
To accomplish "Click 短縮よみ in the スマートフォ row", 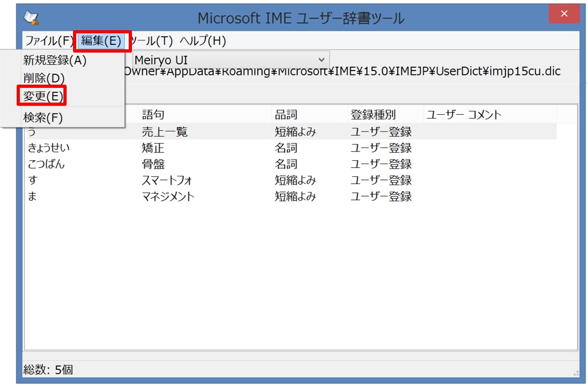I will click(295, 180).
